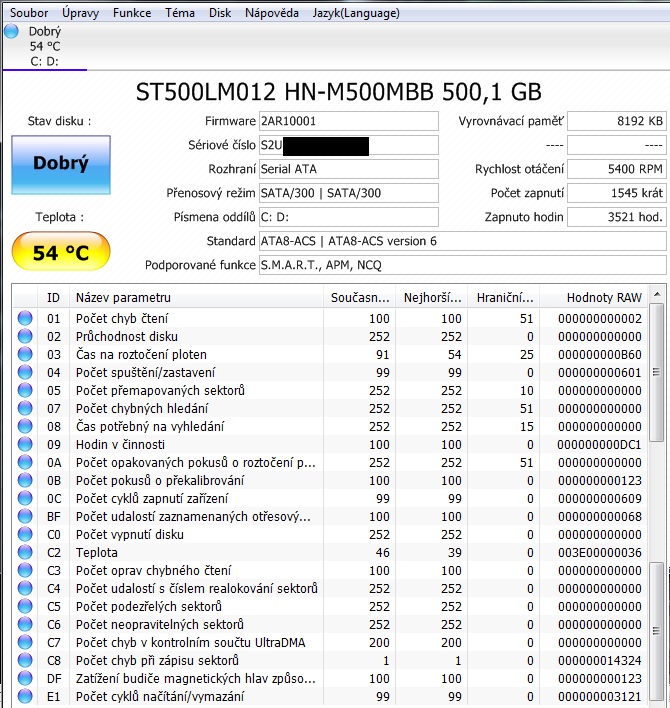Click the Počet zapnutí value 1545 krát

(x=617, y=193)
